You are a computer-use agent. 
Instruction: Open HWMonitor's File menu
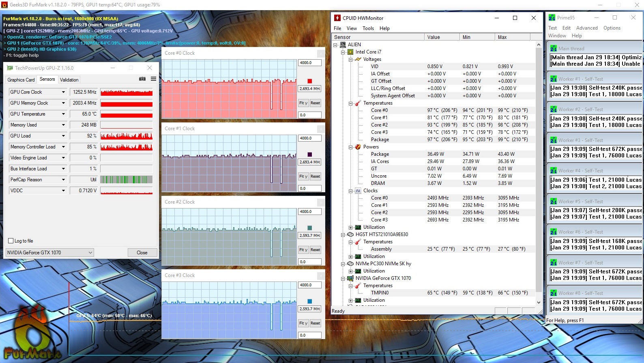coord(337,28)
